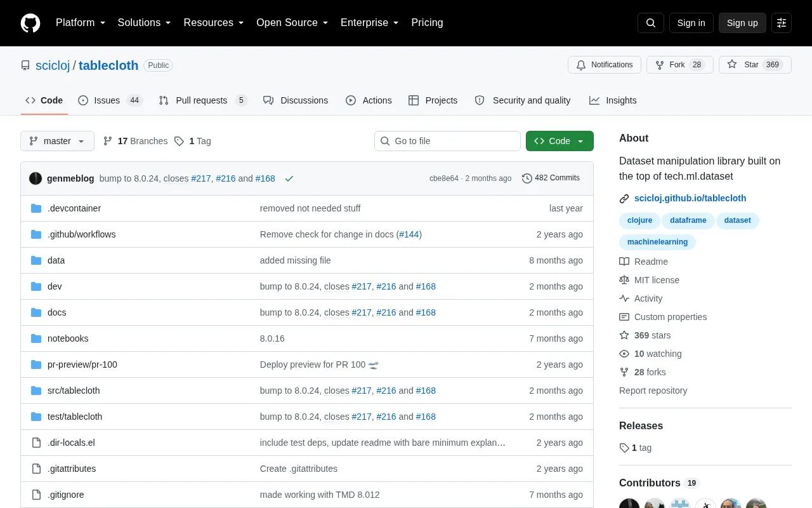812x508 pixels.
Task: Switch to the Actions tab
Action: tap(369, 100)
